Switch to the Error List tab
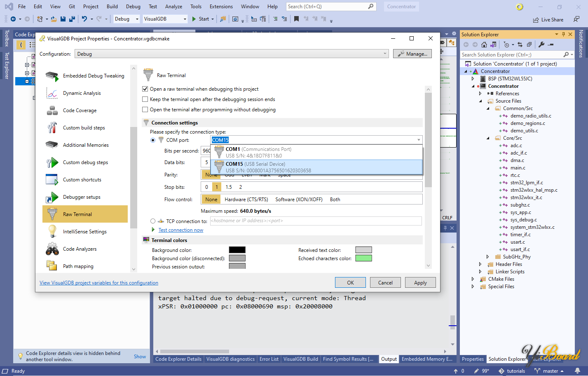This screenshot has width=588, height=376. [269, 359]
